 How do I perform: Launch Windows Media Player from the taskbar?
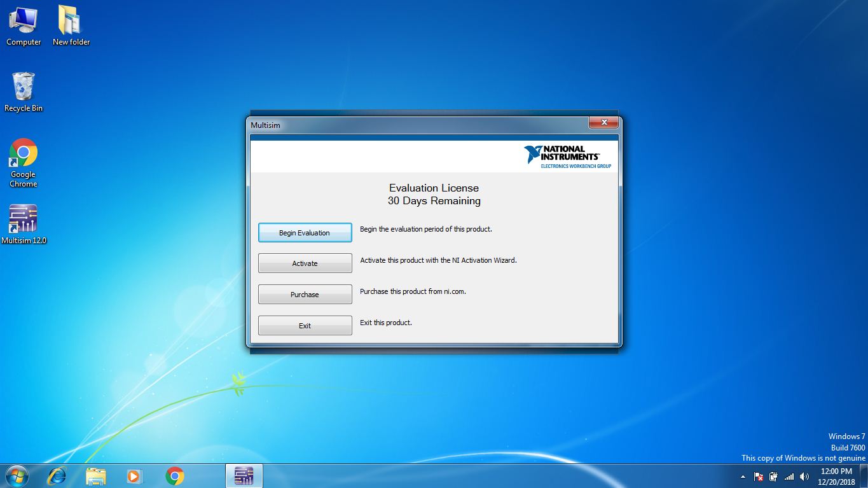[x=134, y=475]
